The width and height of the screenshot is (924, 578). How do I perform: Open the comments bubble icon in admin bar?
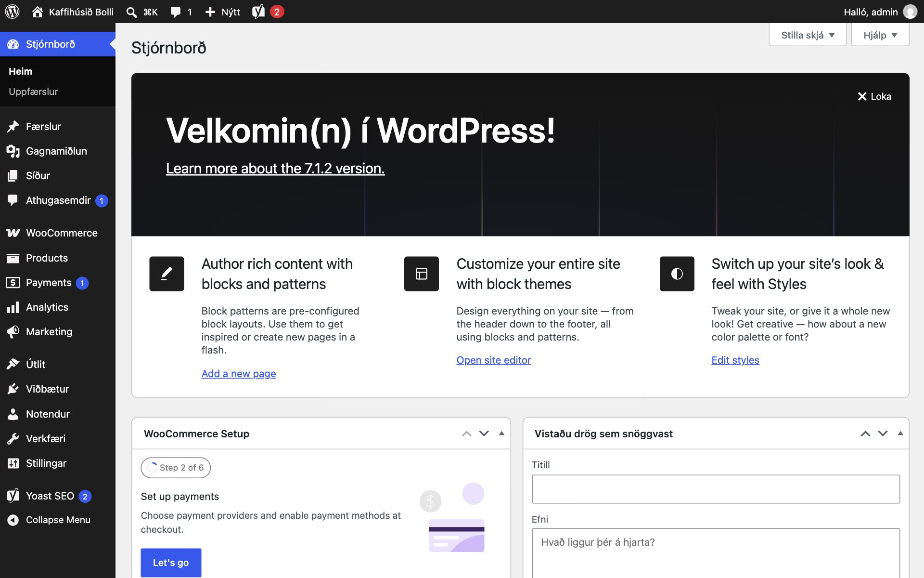(176, 12)
